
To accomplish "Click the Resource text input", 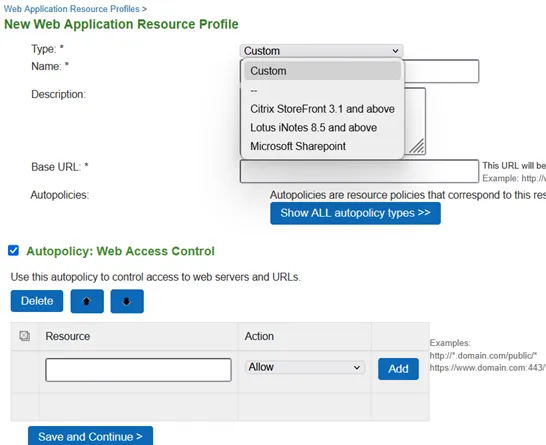I will (x=138, y=370).
